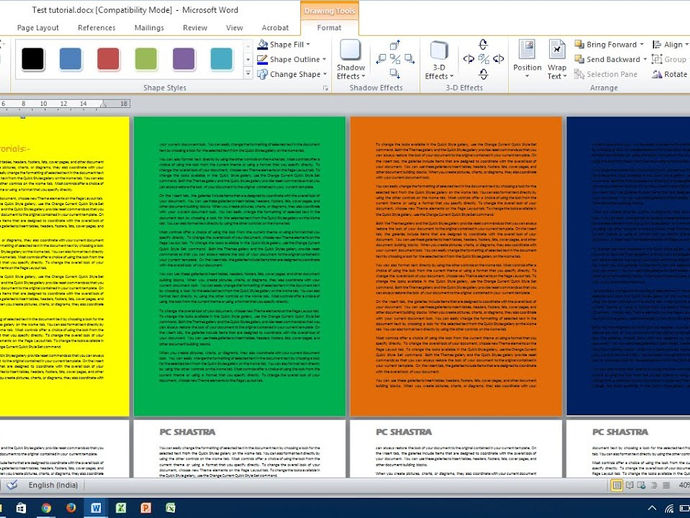Toggle shadow on/off in Shadow Effects
The image size is (690, 518).
pos(395,59)
